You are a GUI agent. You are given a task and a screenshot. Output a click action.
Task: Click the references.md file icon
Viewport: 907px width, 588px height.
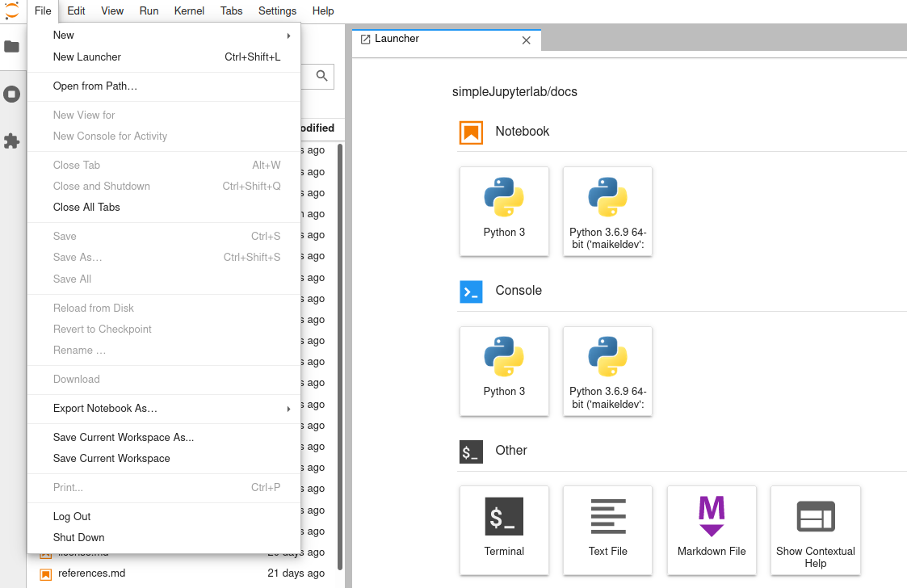tap(46, 574)
